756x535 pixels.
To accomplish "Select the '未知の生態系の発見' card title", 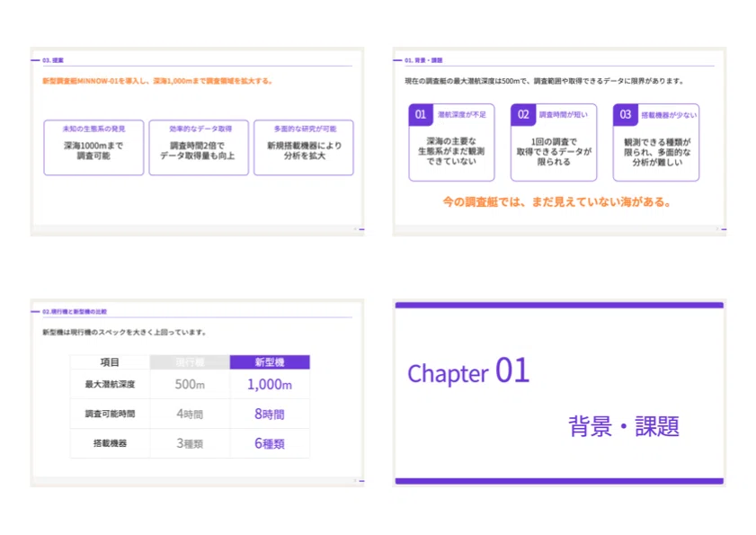I will coord(93,129).
